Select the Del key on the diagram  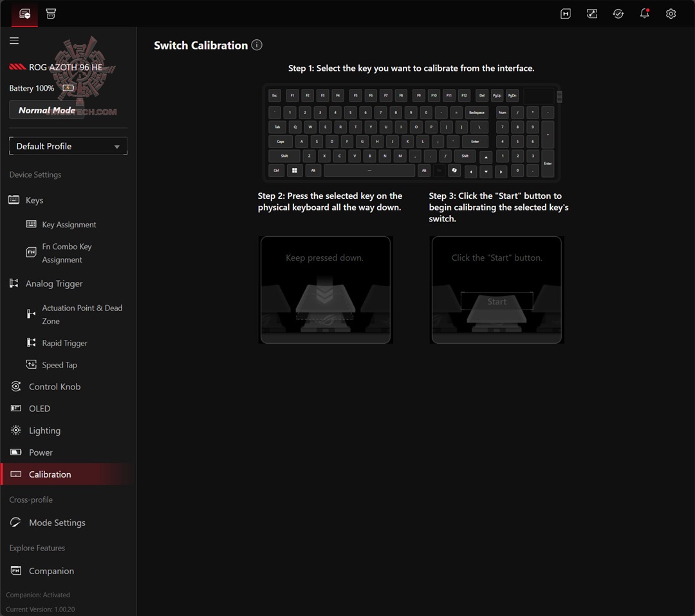(x=482, y=95)
